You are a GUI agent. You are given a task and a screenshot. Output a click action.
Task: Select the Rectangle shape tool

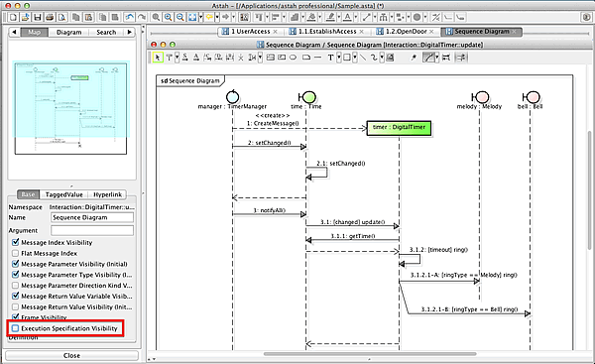(346, 58)
